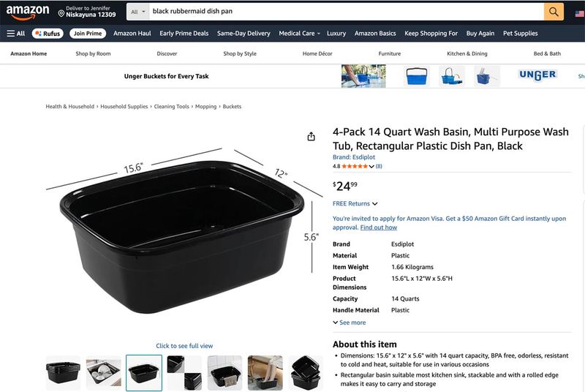Click the US flag language icon
The image size is (585, 392).
pyautogui.click(x=579, y=14)
